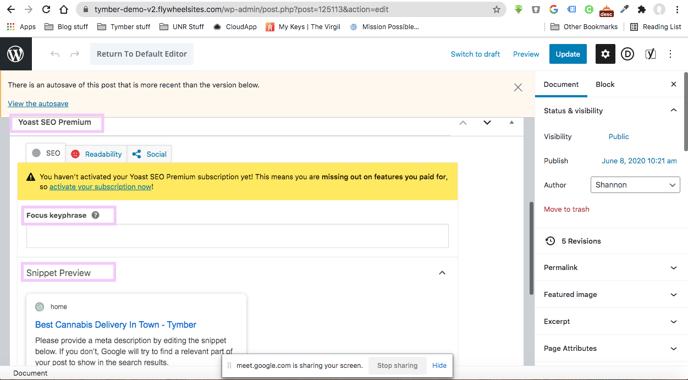Open the Author dropdown showing Shannon
The height and width of the screenshot is (380, 688).
click(635, 185)
